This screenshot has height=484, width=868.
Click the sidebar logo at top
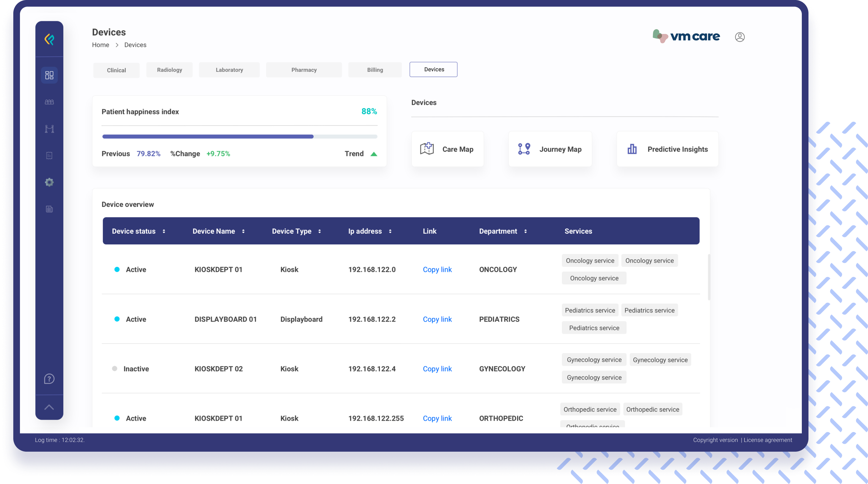[49, 39]
